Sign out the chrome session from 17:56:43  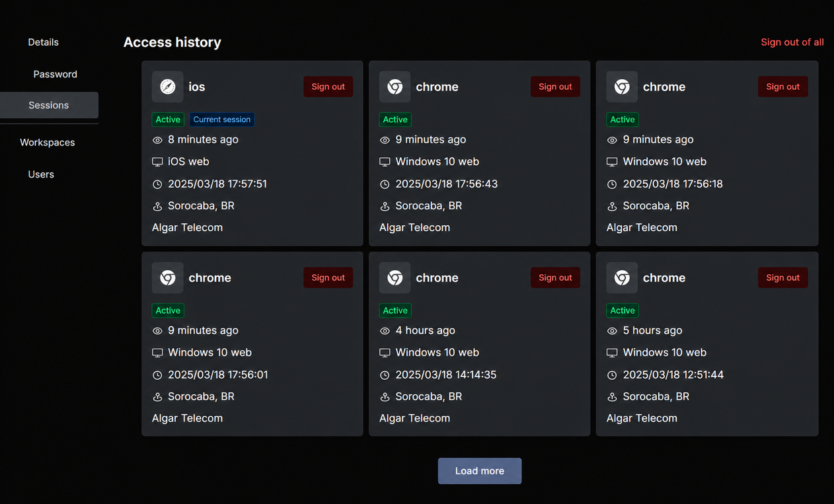555,87
